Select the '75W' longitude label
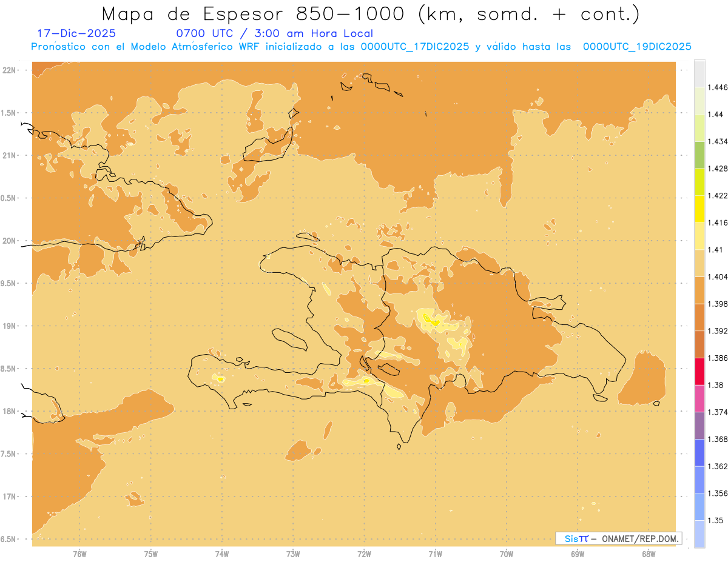 [151, 554]
